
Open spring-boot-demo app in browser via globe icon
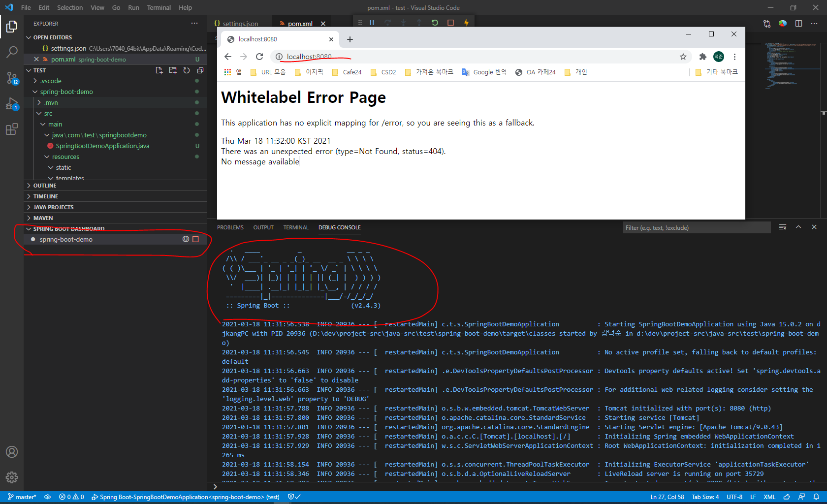coord(186,239)
